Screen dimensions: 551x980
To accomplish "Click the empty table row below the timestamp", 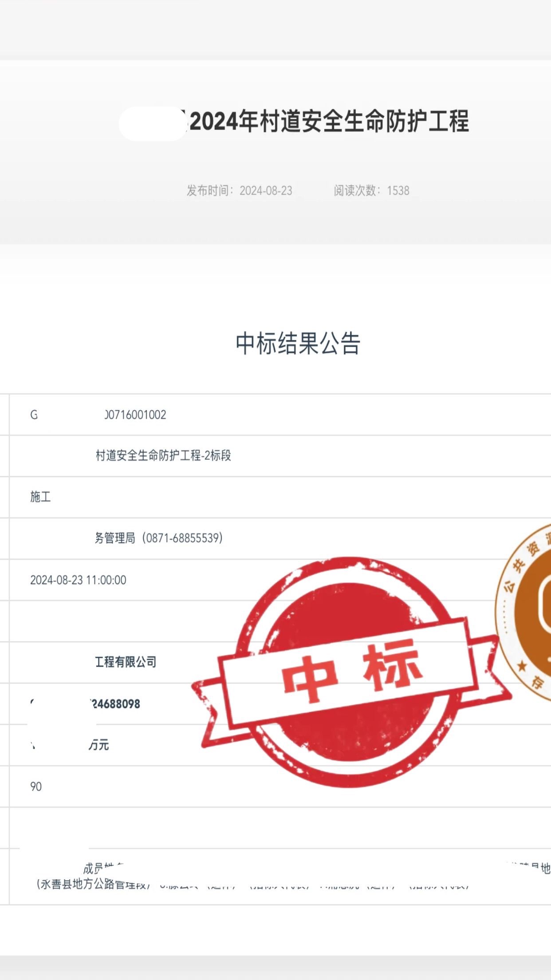I will pyautogui.click(x=133, y=621).
